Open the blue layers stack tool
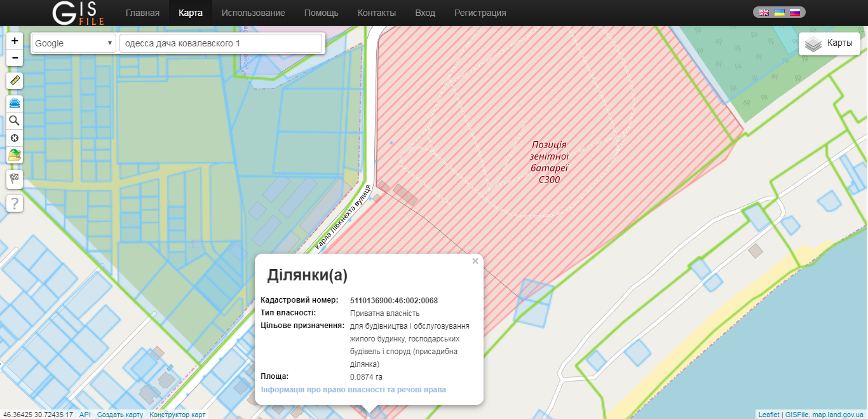 (15, 104)
